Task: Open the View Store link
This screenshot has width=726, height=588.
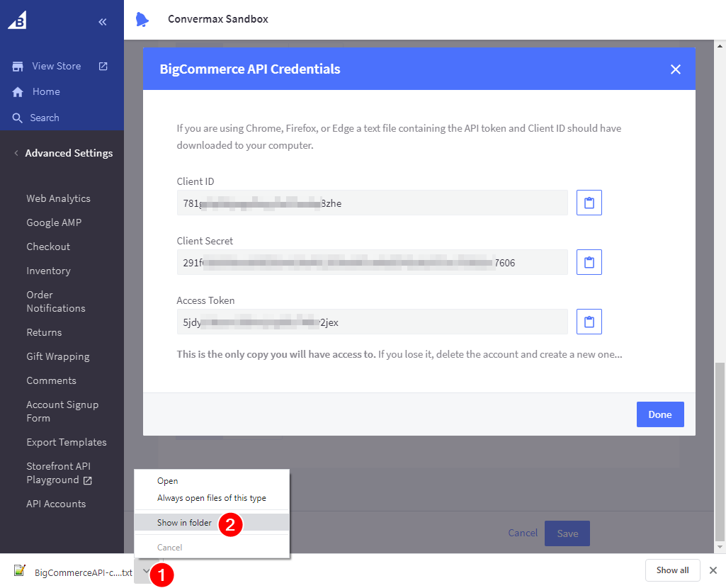Action: 57,66
